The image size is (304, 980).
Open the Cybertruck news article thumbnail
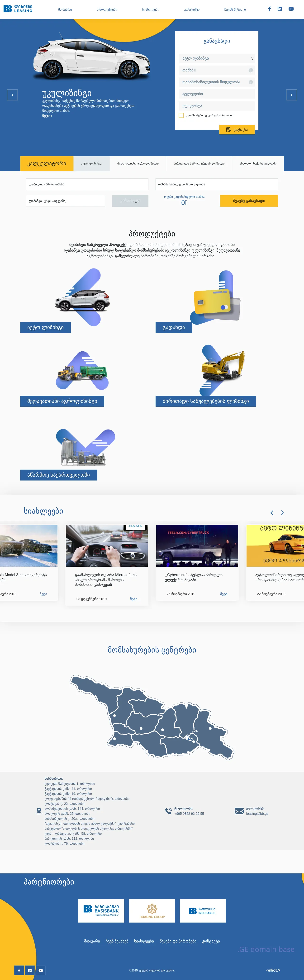tap(197, 546)
